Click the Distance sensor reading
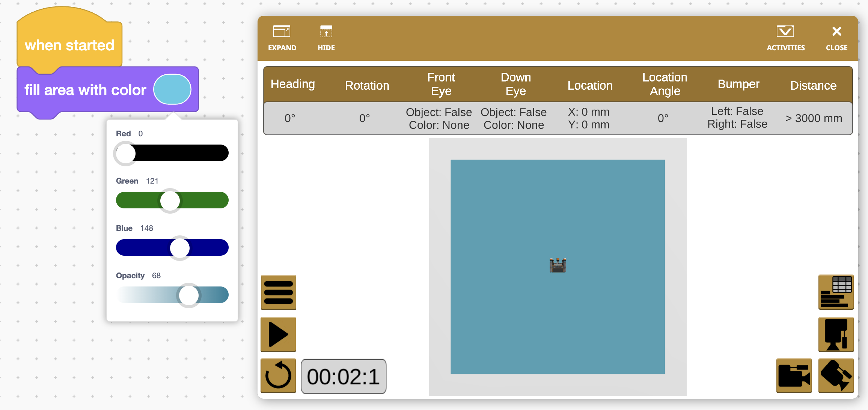 pos(813,118)
